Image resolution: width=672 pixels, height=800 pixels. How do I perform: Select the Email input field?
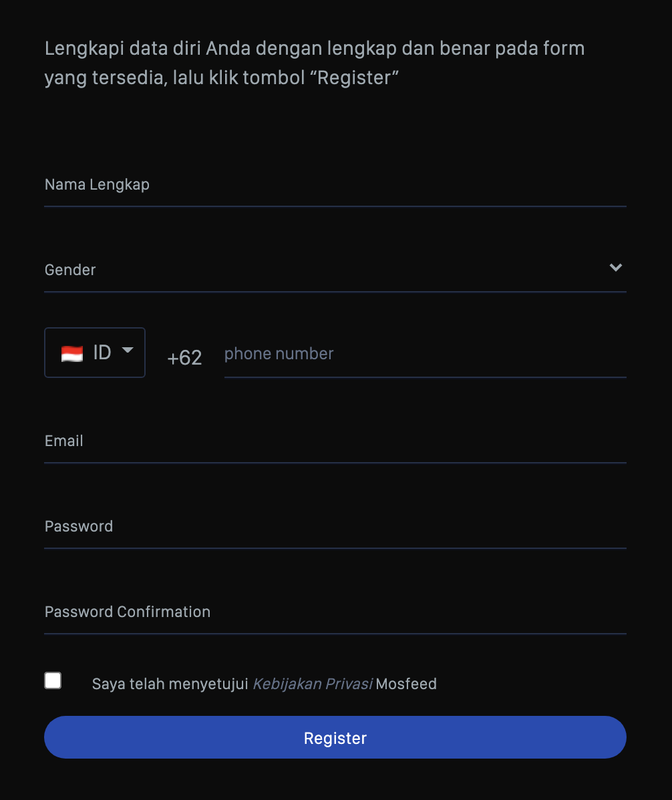(334, 441)
